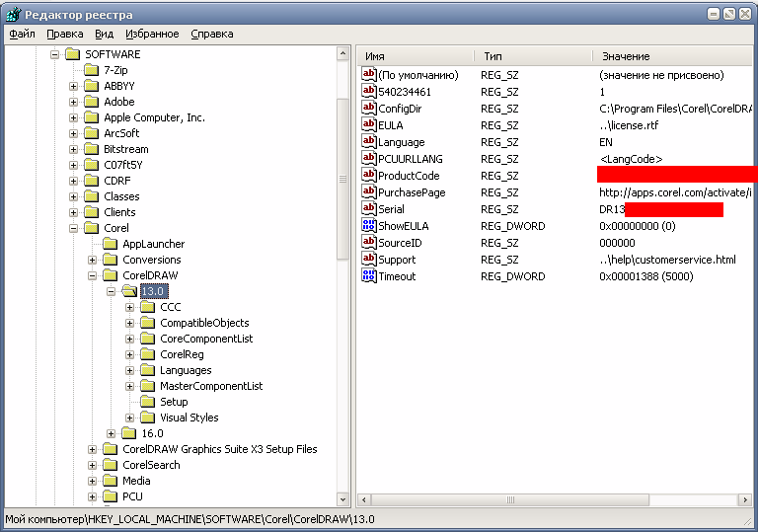Select the CompatibleObjects key
The height and width of the screenshot is (532, 758).
[x=204, y=323]
